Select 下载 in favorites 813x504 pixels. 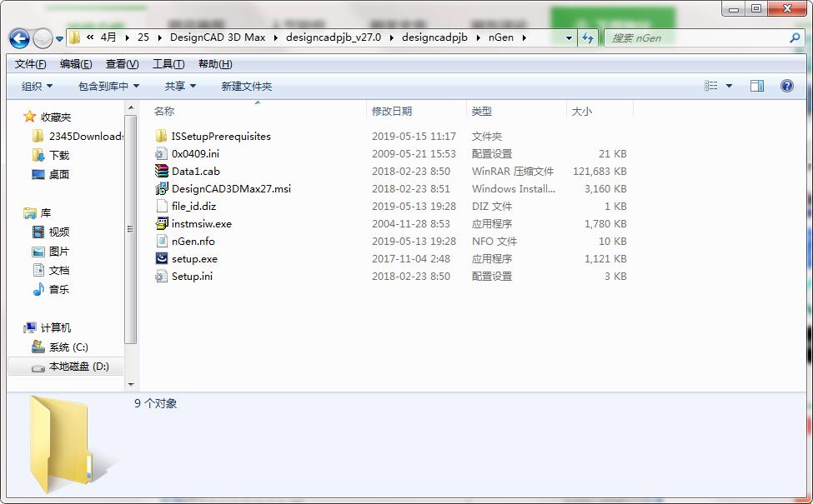pyautogui.click(x=59, y=156)
